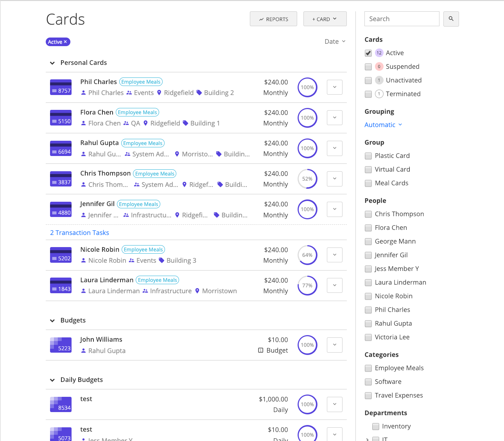Enable the Suspended cards checkbox
The image size is (504, 441).
coord(368,67)
